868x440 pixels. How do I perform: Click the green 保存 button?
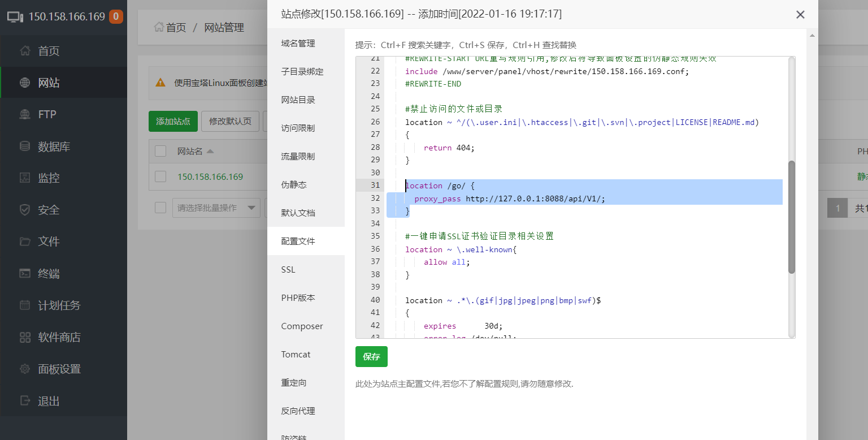click(371, 357)
